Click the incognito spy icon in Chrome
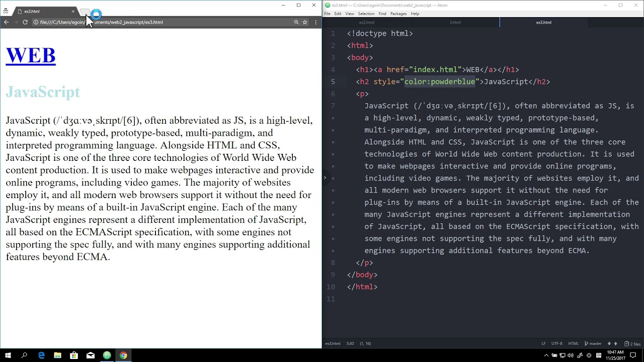 point(6,11)
